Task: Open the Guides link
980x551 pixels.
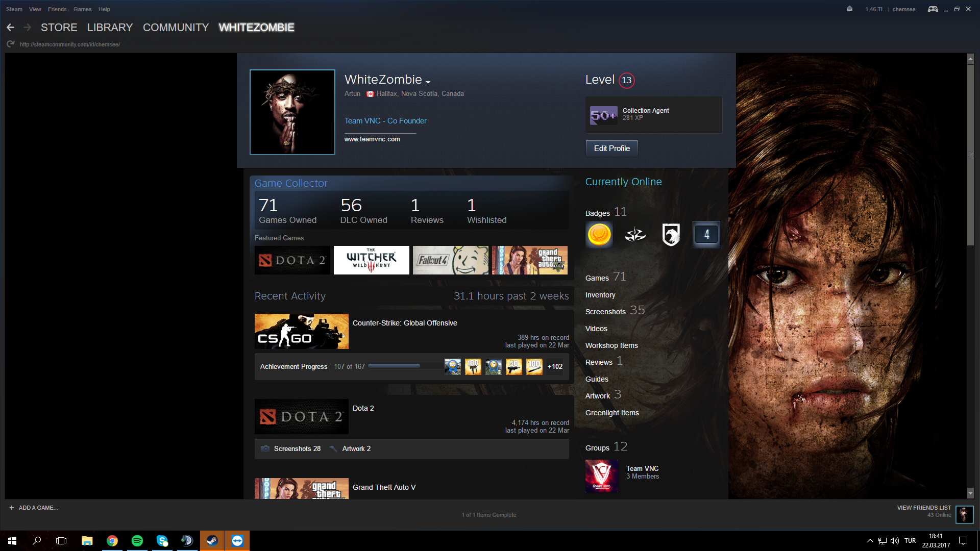Action: pyautogui.click(x=597, y=379)
